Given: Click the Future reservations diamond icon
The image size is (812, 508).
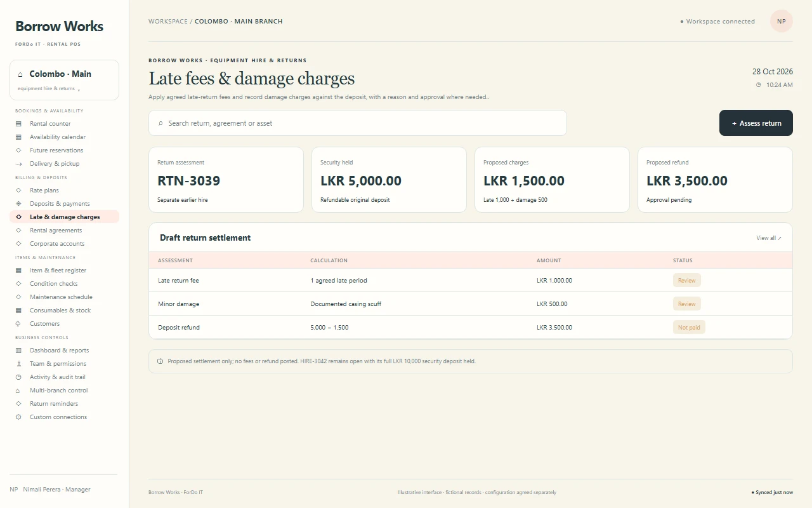Looking at the screenshot, I should [18, 150].
